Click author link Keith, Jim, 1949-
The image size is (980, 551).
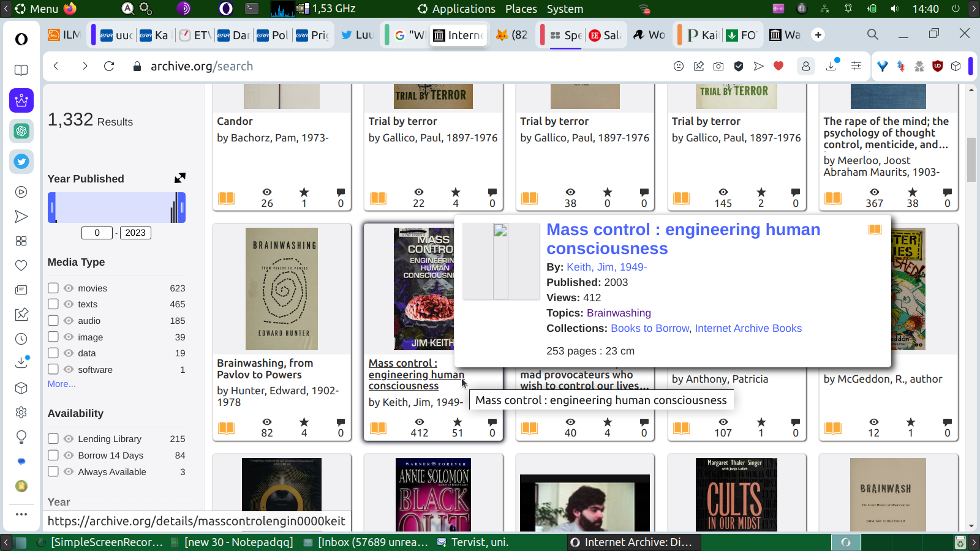(606, 267)
